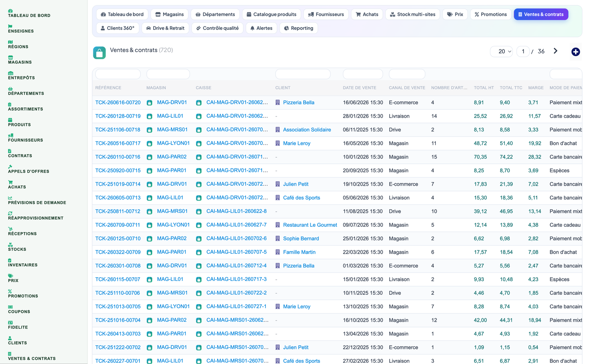The image size is (589, 364).
Task: Open Tableau de bord in sidebar
Action: tap(29, 13)
